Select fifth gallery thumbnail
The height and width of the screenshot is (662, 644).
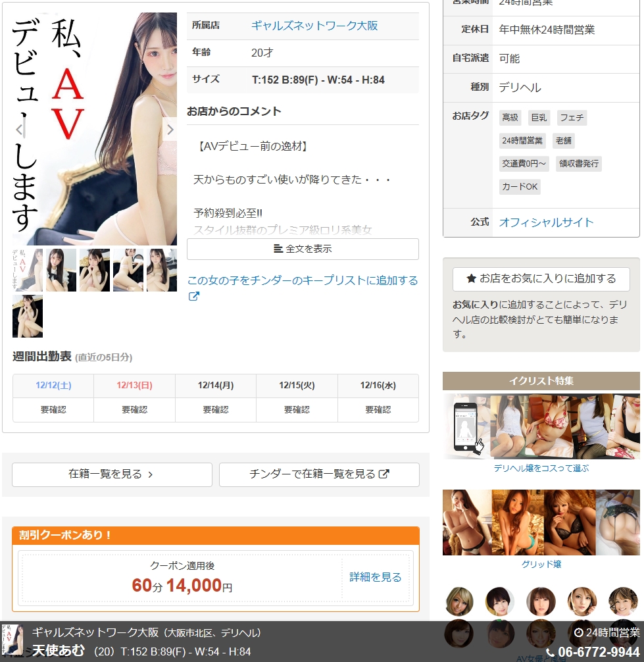pyautogui.click(x=162, y=270)
